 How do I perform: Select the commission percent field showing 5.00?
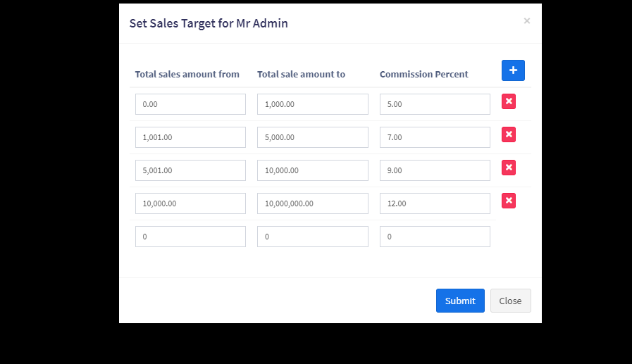pyautogui.click(x=435, y=104)
